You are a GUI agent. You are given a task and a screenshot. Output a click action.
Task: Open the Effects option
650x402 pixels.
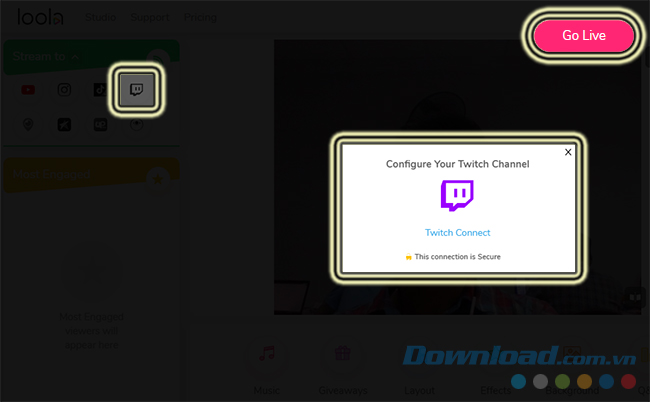[x=496, y=390]
